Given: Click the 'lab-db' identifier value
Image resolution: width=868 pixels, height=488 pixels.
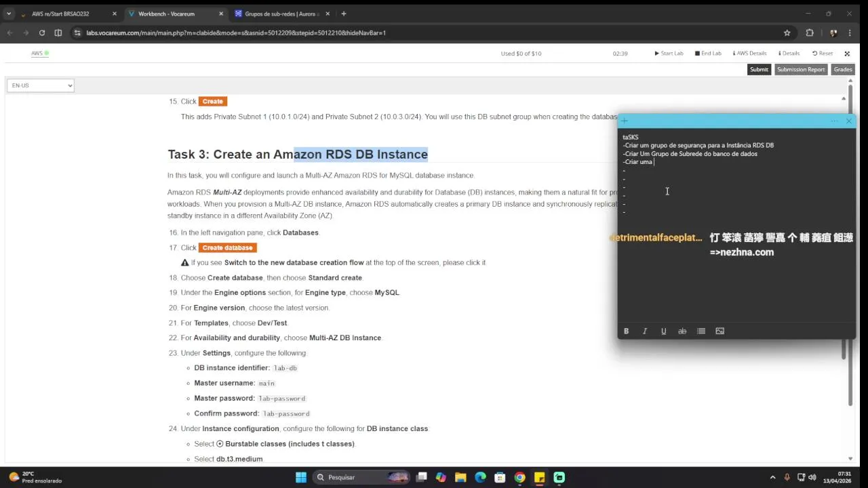Looking at the screenshot, I should click(x=285, y=368).
